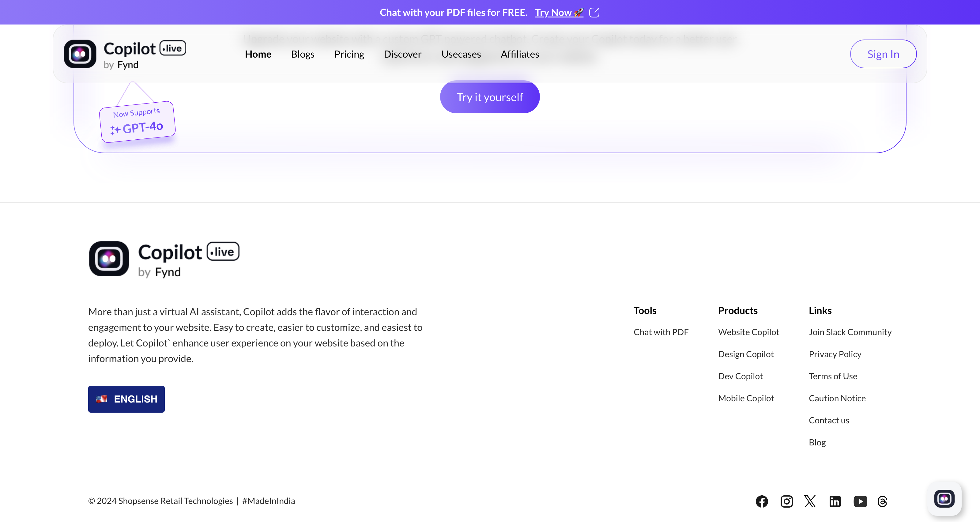Screen dimensions: 980x522
Task: Open the LinkedIn social icon
Action: [x=835, y=501]
